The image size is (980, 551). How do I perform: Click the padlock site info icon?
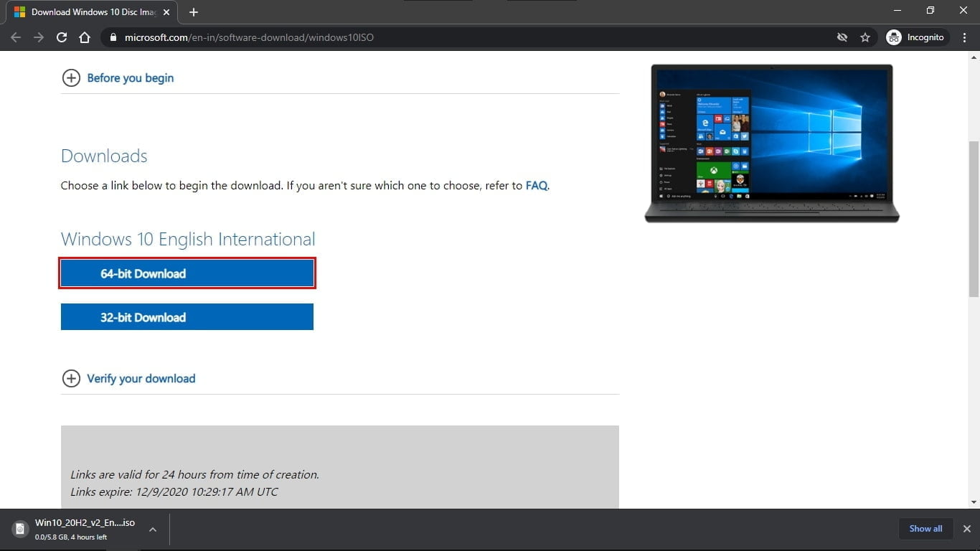pyautogui.click(x=113, y=37)
